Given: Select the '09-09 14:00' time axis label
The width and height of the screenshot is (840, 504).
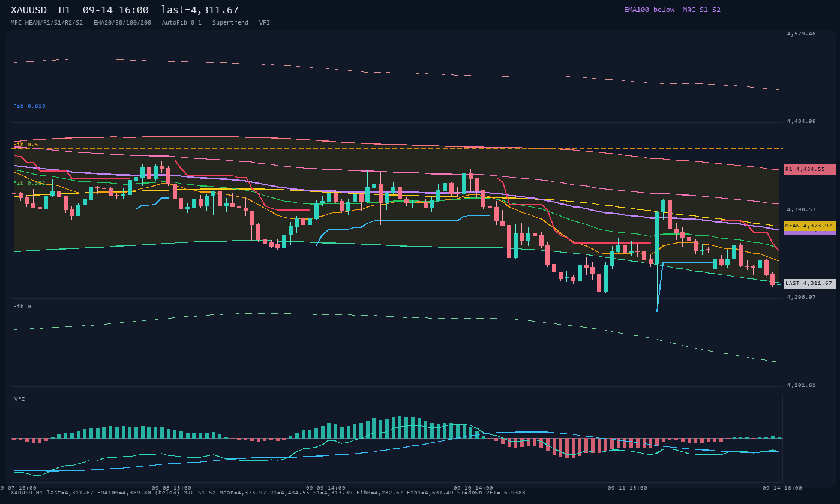Looking at the screenshot, I should [326, 488].
